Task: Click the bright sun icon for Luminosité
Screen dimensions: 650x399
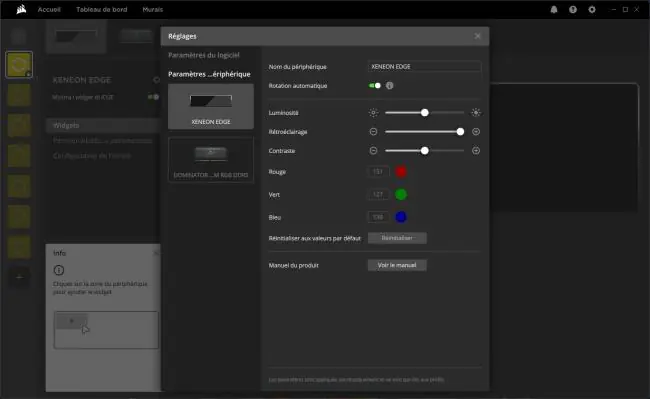Action: click(x=476, y=112)
